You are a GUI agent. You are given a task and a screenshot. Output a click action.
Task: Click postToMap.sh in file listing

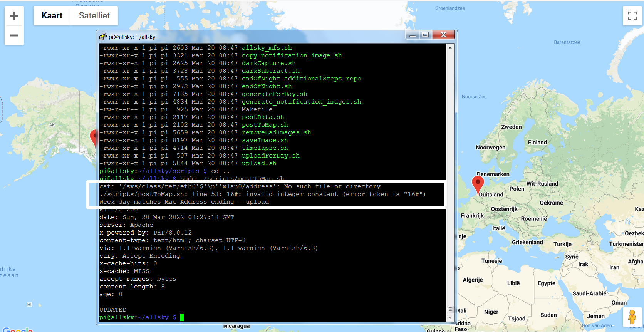(265, 125)
